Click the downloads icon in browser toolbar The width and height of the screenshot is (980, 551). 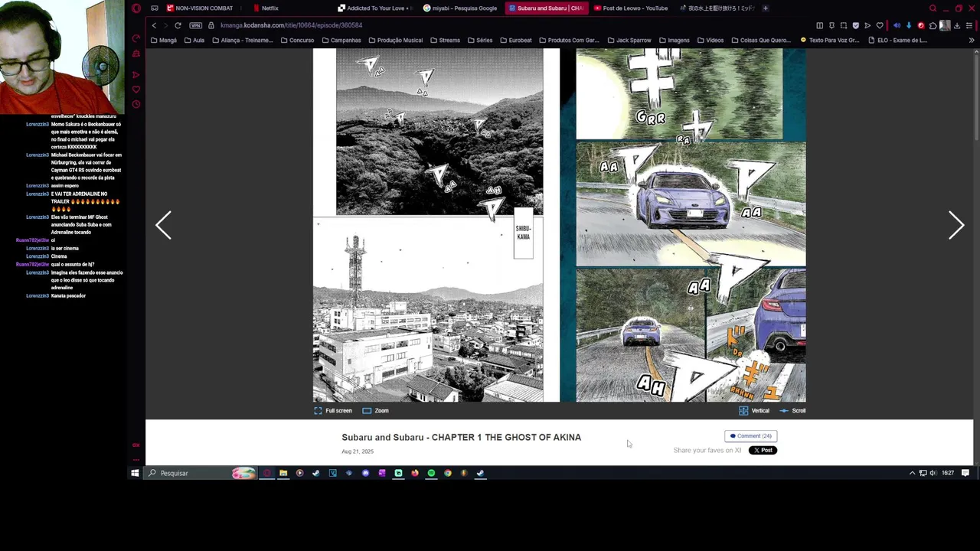click(957, 25)
